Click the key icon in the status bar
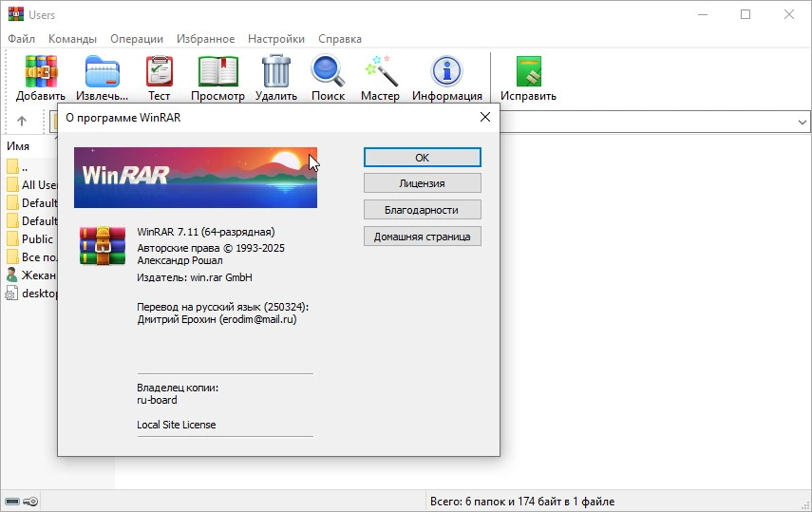Screen dimensions: 812x512 [x=30, y=502]
